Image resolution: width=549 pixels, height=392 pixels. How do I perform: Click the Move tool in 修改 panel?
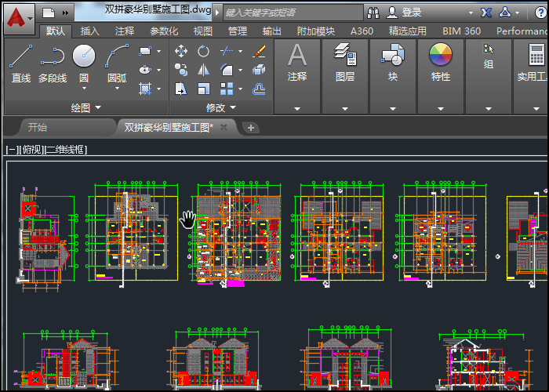(181, 51)
